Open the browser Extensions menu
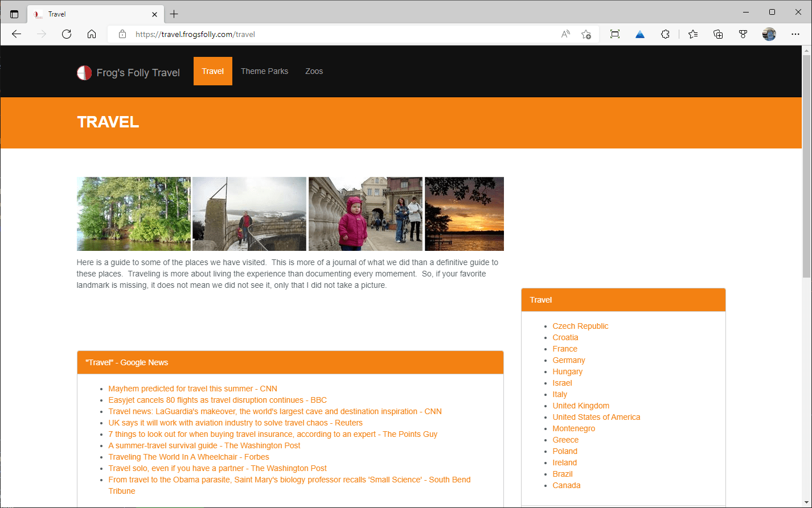Viewport: 812px width, 508px height. [665, 34]
